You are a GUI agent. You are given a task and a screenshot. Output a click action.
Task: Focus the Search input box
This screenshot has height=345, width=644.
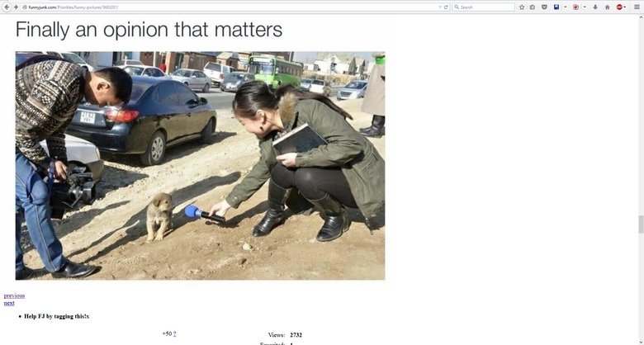click(x=483, y=7)
